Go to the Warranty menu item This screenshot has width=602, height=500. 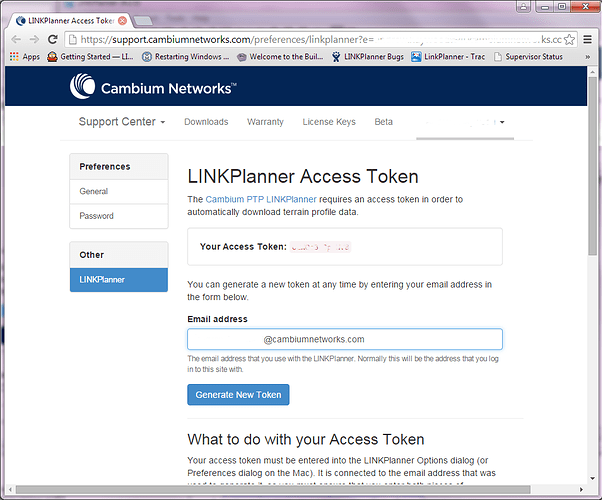point(265,122)
